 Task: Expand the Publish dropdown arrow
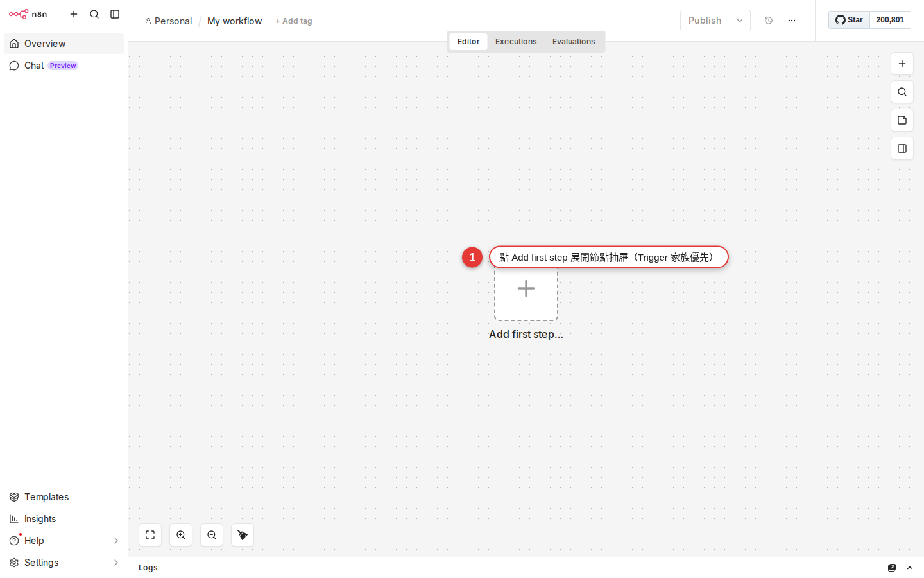[x=740, y=21]
